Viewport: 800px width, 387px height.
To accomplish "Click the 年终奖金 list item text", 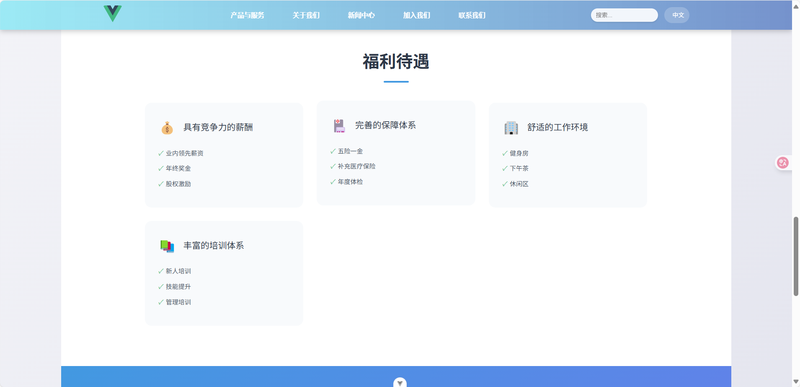I will tap(179, 168).
